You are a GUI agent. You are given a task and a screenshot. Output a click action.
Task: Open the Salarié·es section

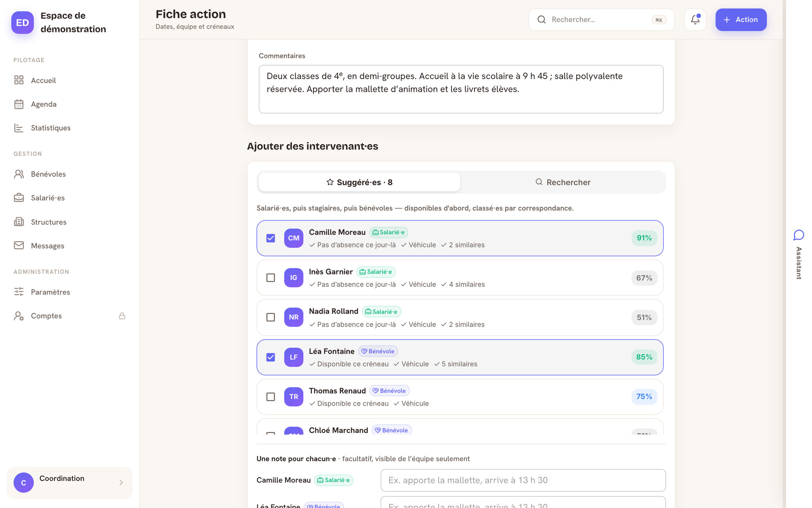click(x=69, y=198)
